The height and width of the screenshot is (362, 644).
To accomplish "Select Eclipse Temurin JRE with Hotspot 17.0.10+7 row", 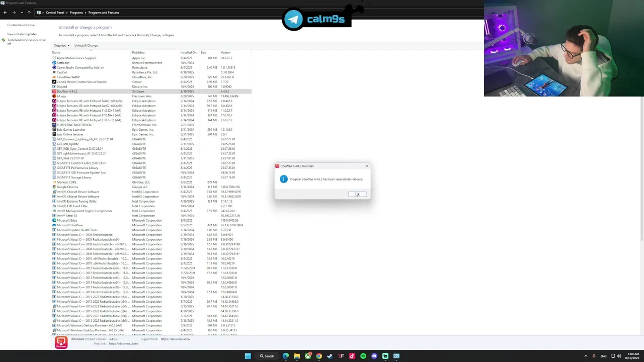I will tap(151, 115).
